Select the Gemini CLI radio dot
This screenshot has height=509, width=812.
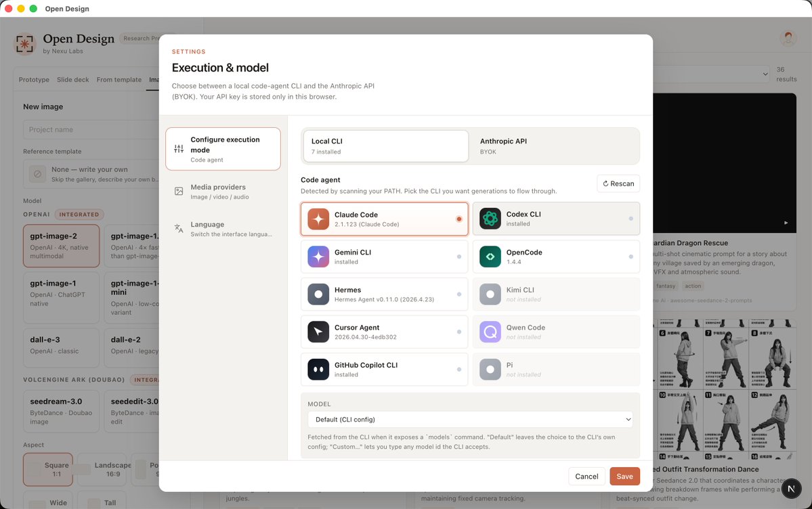[458, 257]
